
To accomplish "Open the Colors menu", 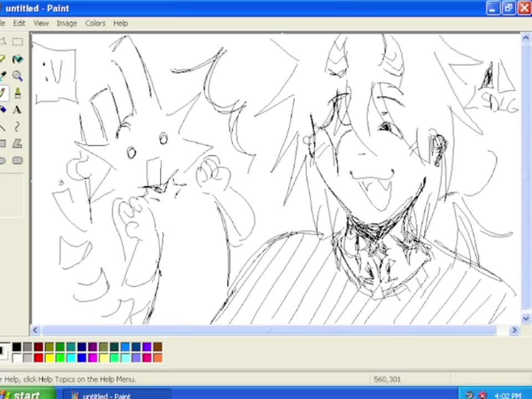I will click(x=95, y=23).
